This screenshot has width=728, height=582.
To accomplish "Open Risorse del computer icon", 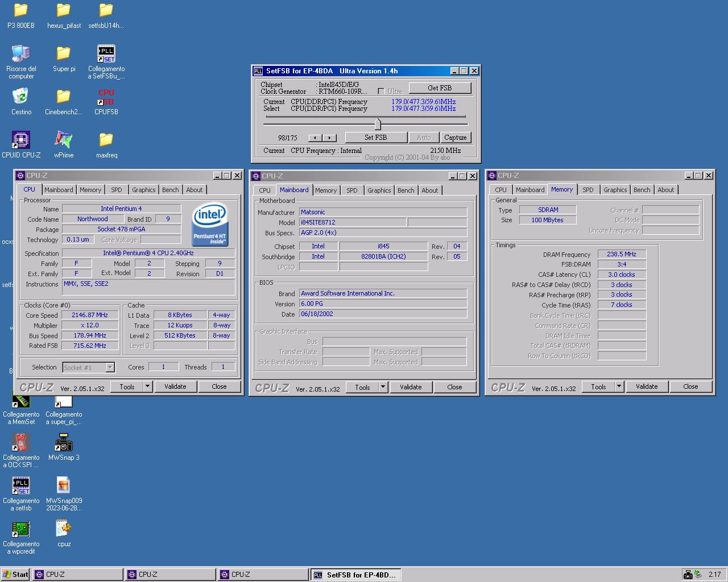I will coord(21,53).
